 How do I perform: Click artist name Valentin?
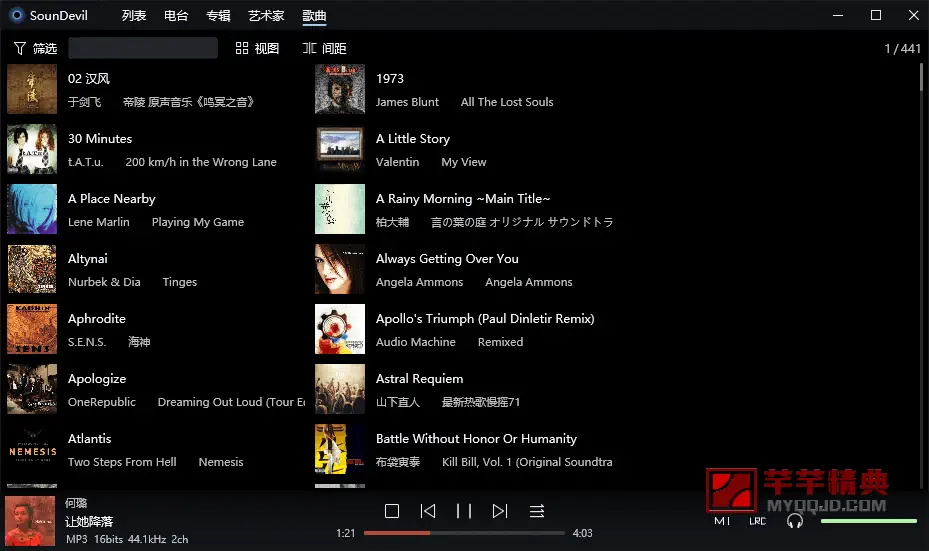coord(398,162)
